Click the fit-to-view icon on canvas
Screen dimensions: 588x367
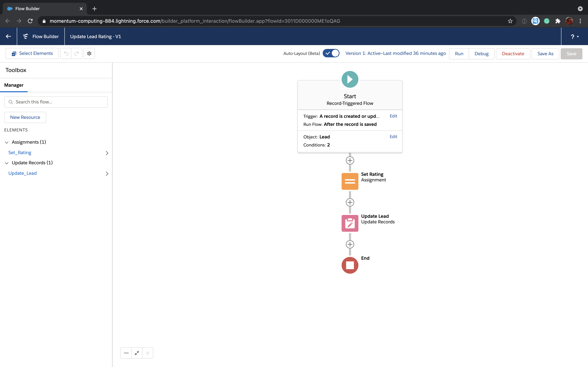(137, 353)
